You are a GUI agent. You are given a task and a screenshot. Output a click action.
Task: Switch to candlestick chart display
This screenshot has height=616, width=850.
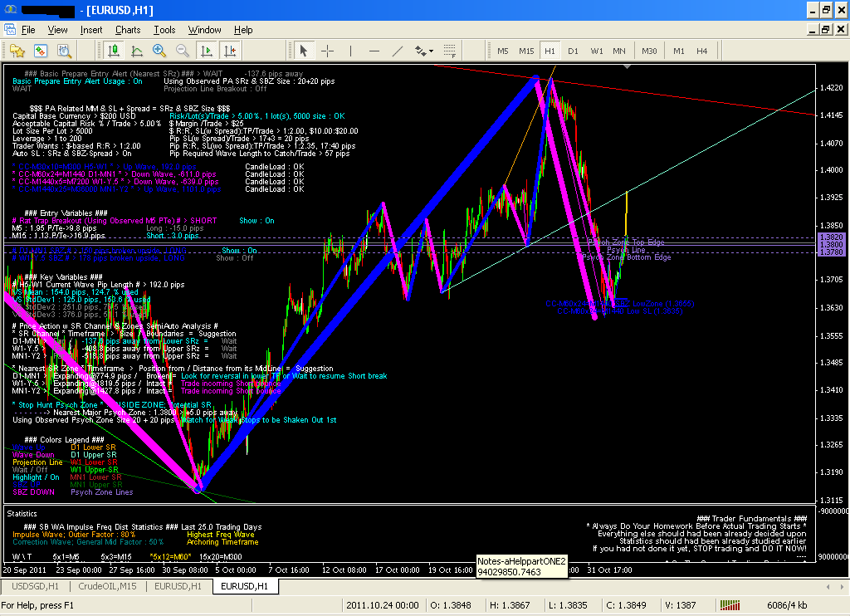pyautogui.click(x=113, y=51)
